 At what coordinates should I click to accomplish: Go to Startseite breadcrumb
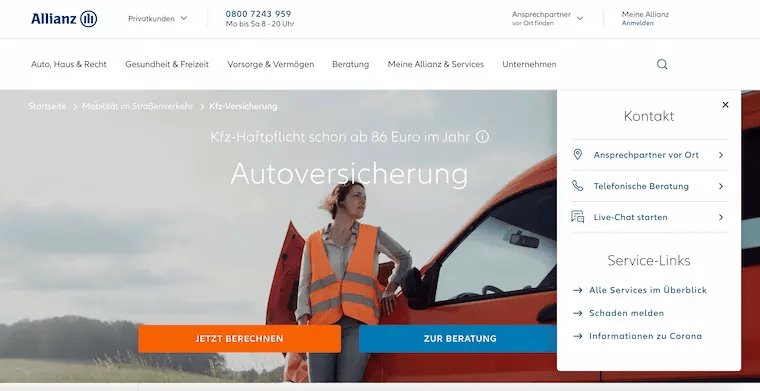pyautogui.click(x=47, y=106)
